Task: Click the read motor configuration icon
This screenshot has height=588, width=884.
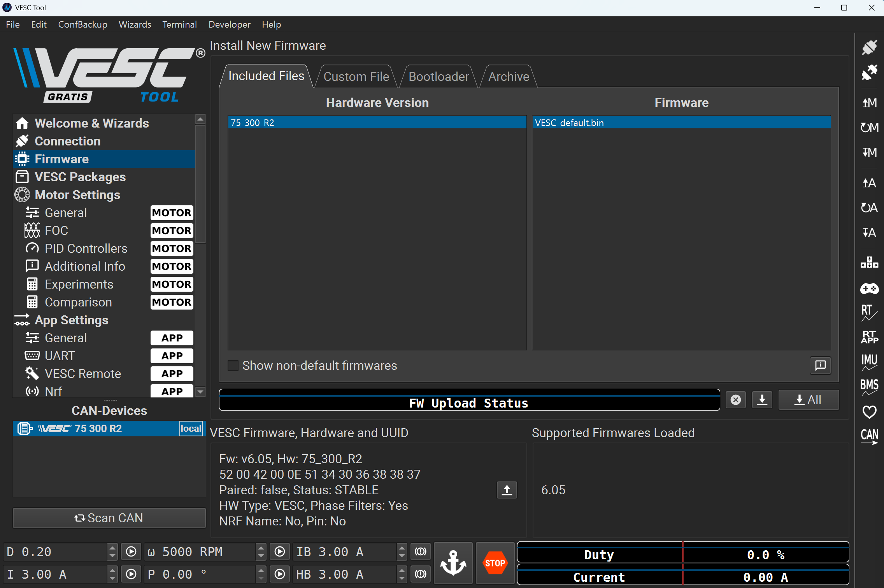Action: [869, 103]
